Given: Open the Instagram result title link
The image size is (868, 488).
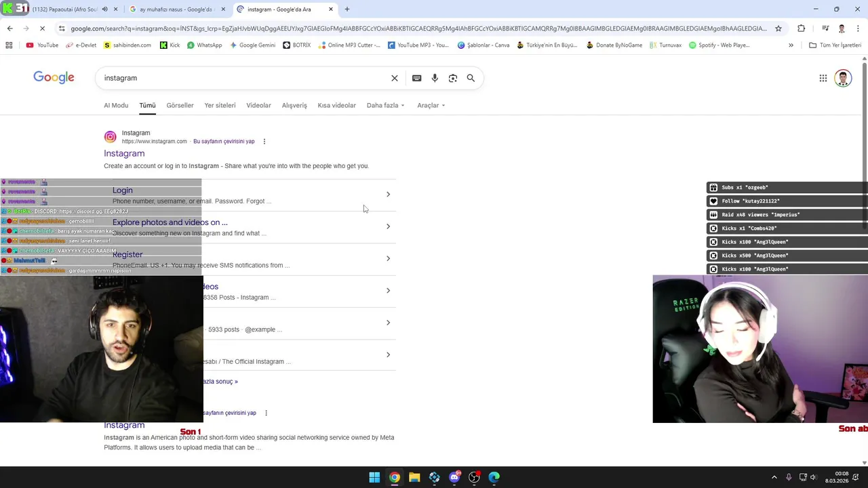Looking at the screenshot, I should point(124,154).
